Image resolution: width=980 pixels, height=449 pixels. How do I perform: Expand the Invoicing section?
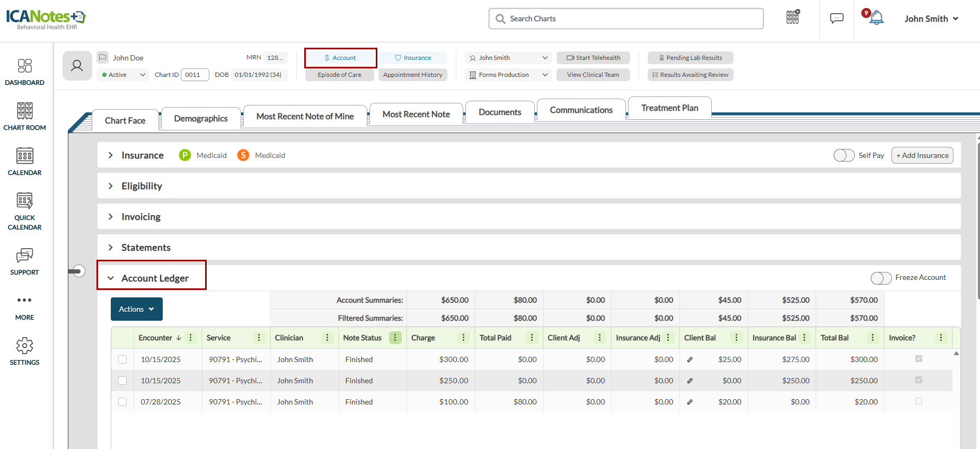(140, 217)
